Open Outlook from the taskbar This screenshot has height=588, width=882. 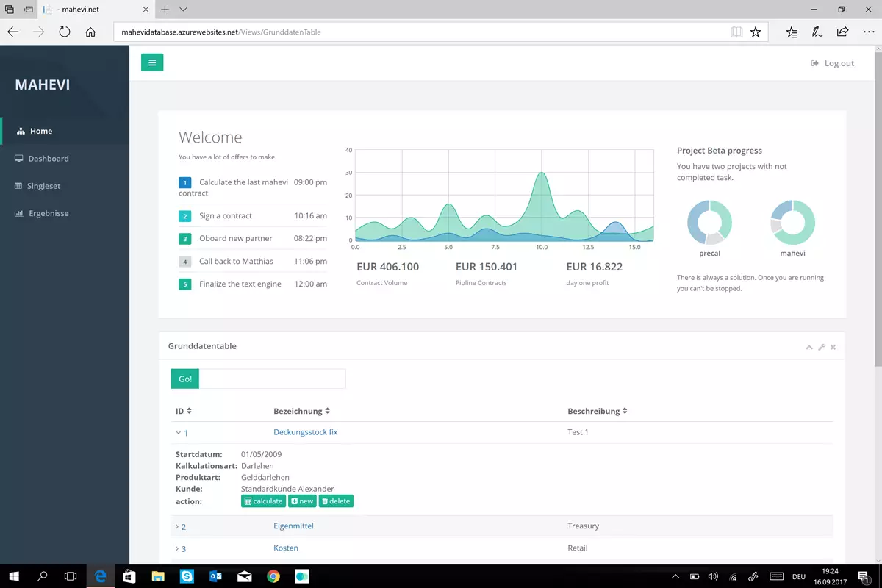(215, 577)
